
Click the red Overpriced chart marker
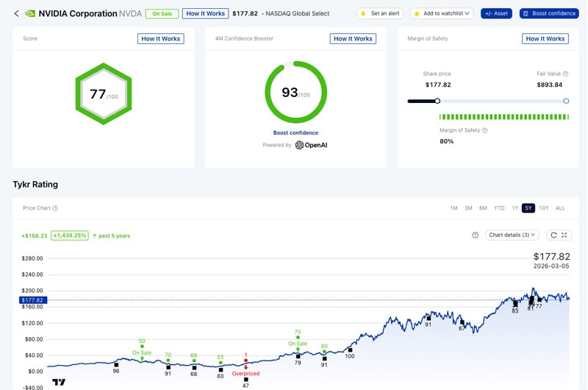tap(245, 361)
